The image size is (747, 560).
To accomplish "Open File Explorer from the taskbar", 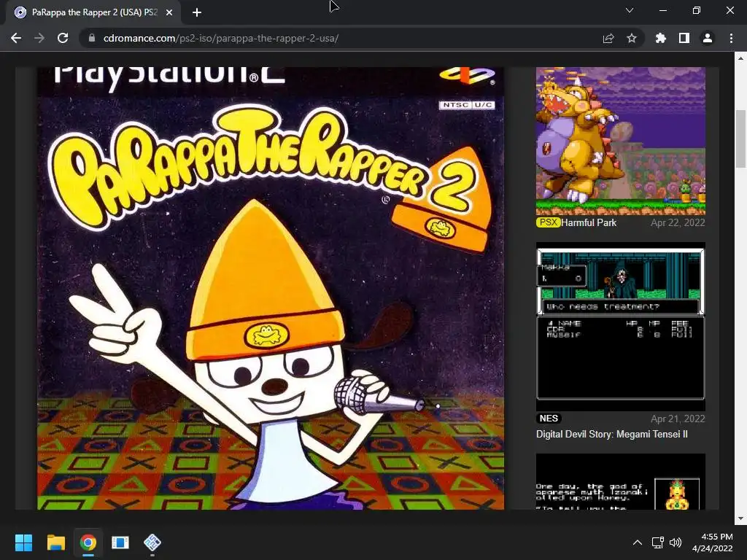I will tap(55, 542).
